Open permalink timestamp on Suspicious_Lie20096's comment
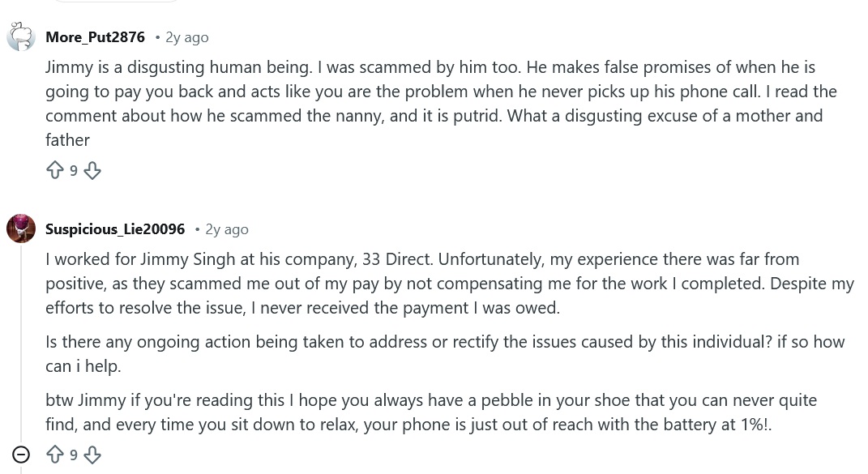The image size is (868, 474). click(x=227, y=229)
